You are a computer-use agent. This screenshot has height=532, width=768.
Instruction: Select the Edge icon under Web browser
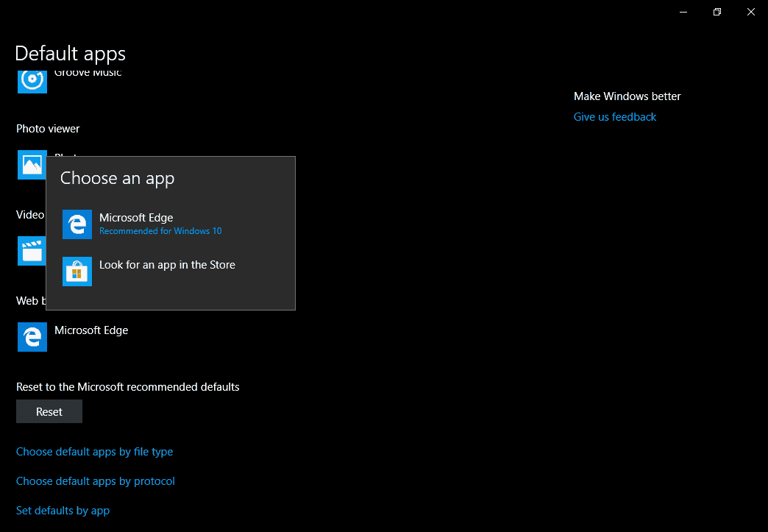point(32,336)
